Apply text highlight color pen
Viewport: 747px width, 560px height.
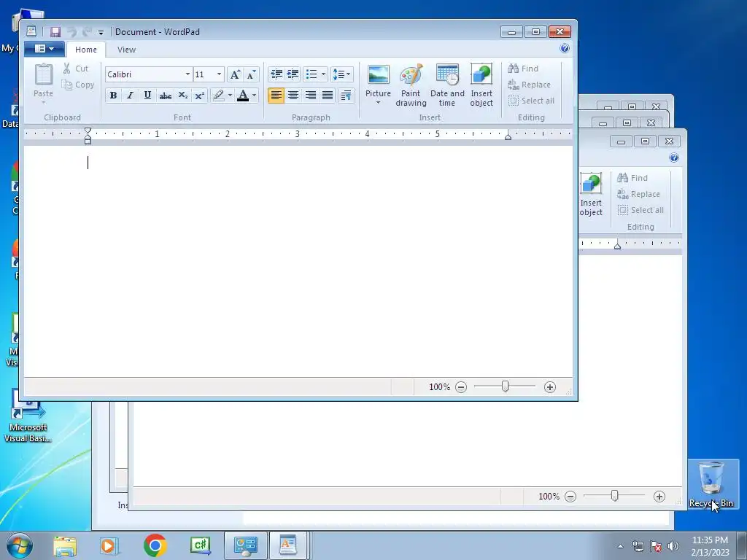pos(219,96)
